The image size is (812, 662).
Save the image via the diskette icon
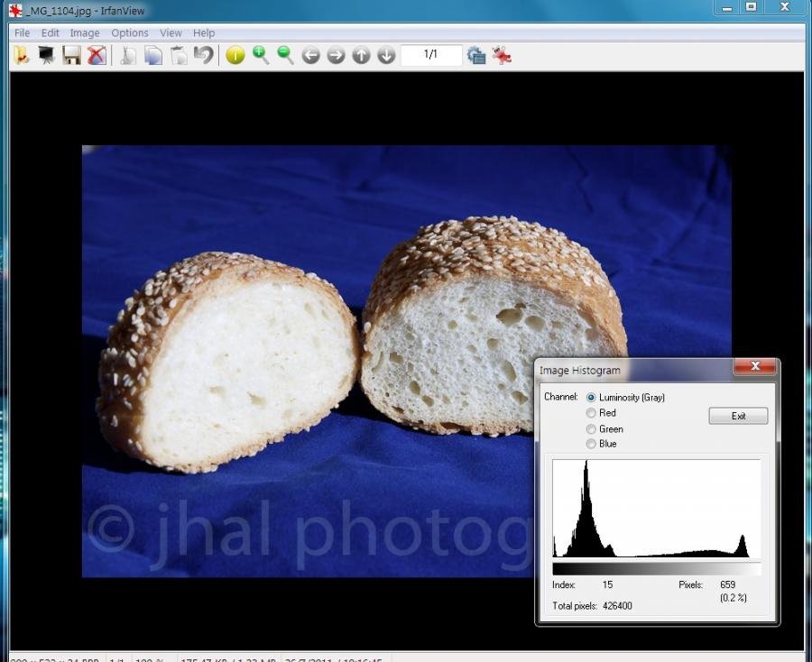point(71,55)
